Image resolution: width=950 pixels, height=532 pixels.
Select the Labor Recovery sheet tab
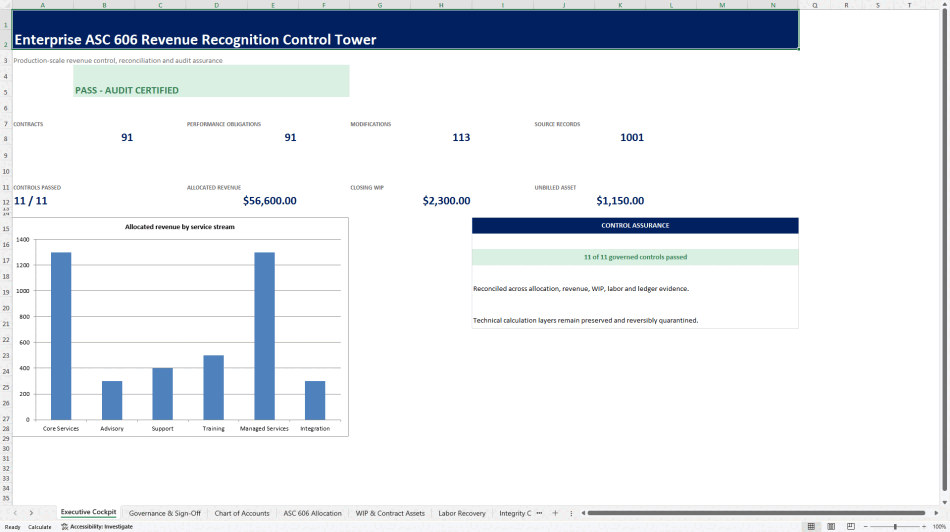462,513
